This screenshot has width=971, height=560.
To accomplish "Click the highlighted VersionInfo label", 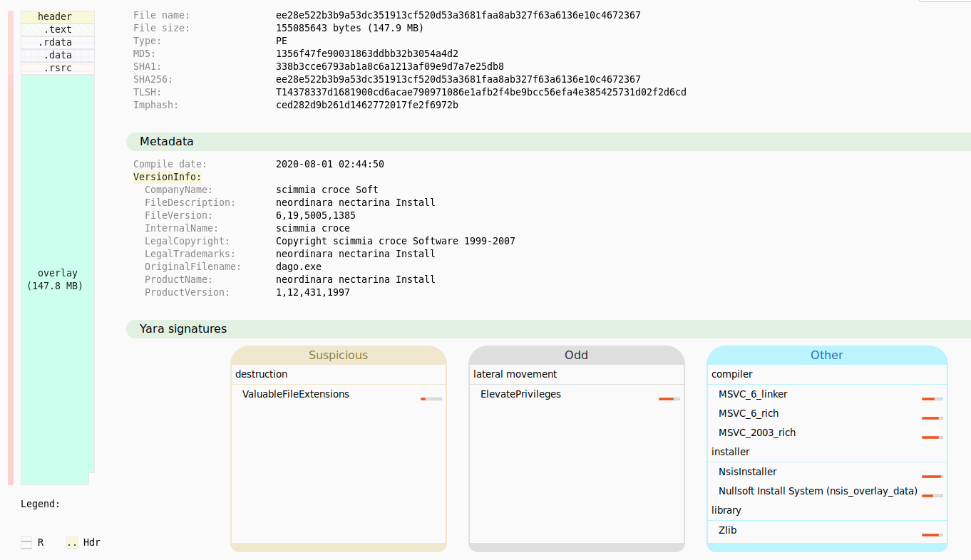I will (166, 177).
